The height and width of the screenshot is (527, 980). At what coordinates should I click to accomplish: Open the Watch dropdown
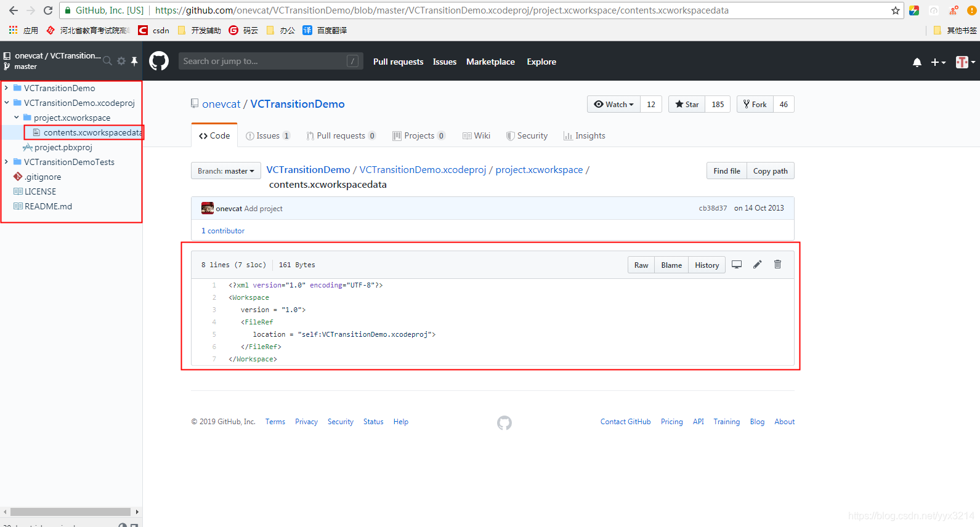click(614, 104)
